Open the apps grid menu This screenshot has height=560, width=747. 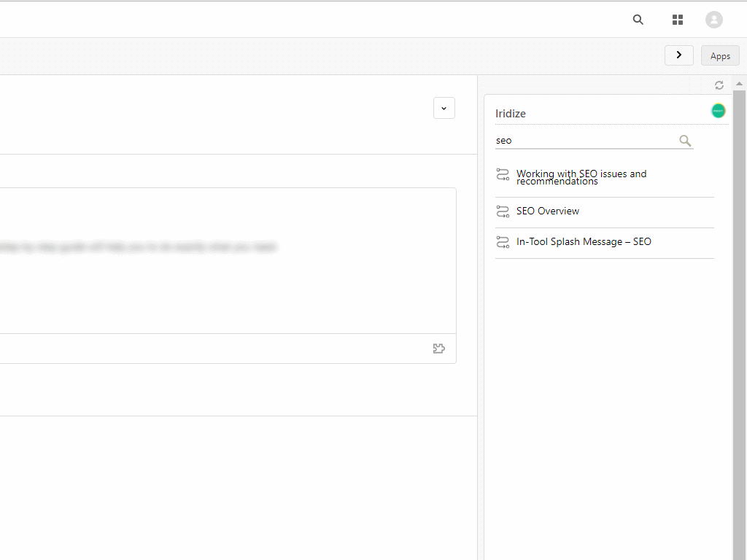coord(678,20)
